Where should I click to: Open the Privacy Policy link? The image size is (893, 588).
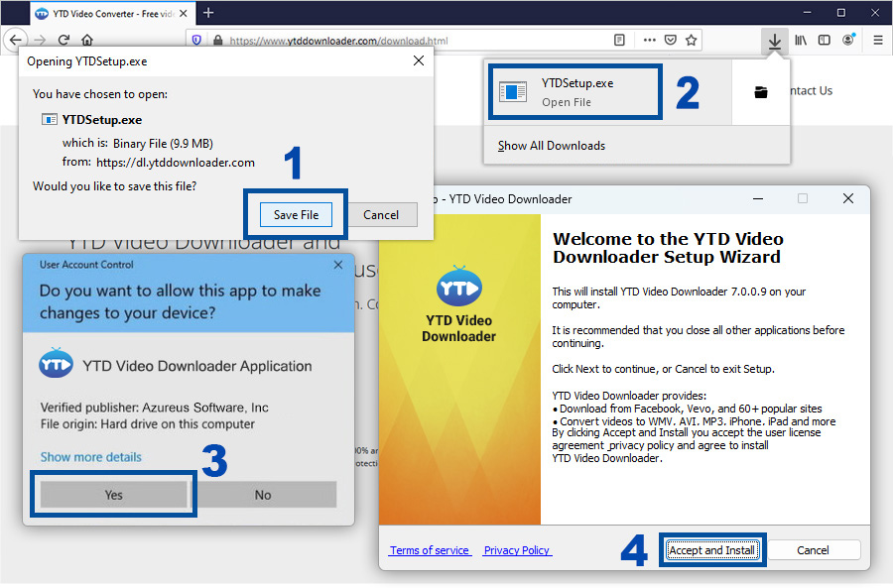(517, 550)
